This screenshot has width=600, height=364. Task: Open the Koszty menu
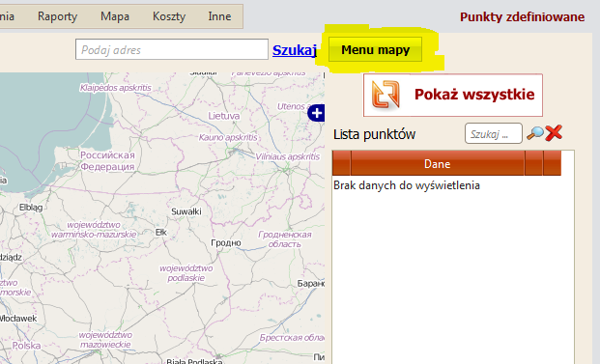pyautogui.click(x=169, y=16)
